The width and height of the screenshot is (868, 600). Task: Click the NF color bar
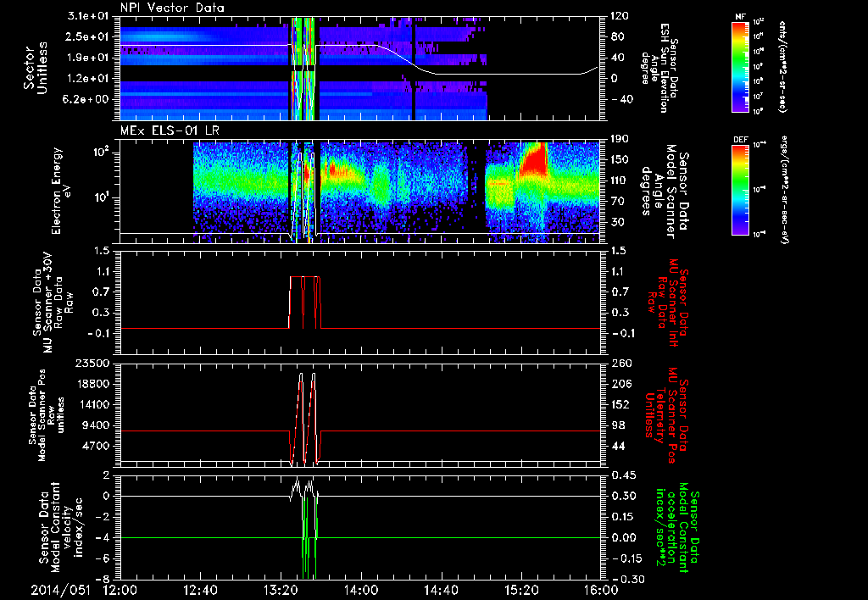pos(740,66)
